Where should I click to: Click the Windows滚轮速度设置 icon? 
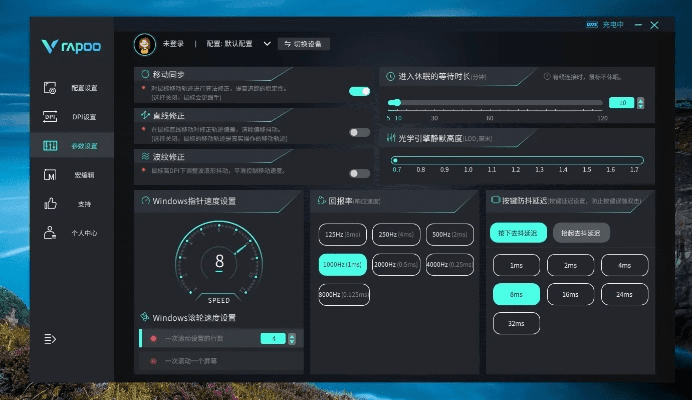click(x=144, y=317)
